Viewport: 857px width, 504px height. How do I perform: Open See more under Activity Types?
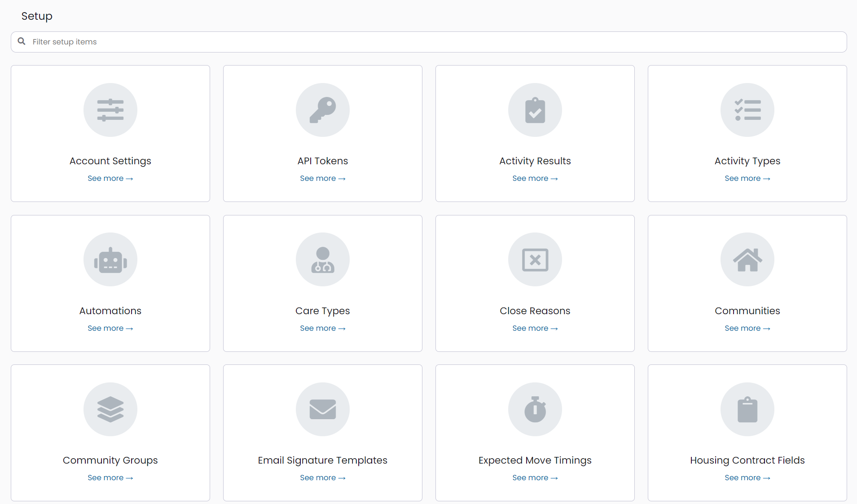coord(747,178)
